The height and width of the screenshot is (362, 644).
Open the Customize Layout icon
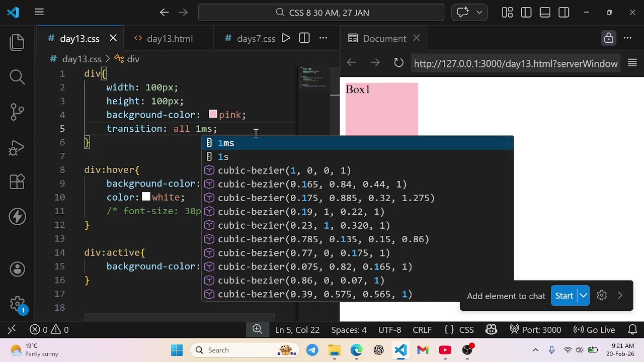coord(507,13)
